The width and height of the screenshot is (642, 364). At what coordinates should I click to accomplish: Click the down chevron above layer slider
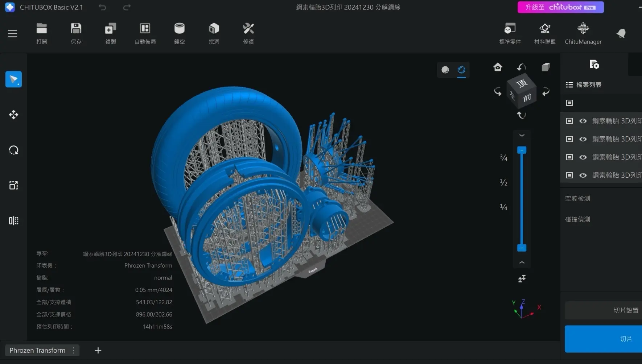522,135
